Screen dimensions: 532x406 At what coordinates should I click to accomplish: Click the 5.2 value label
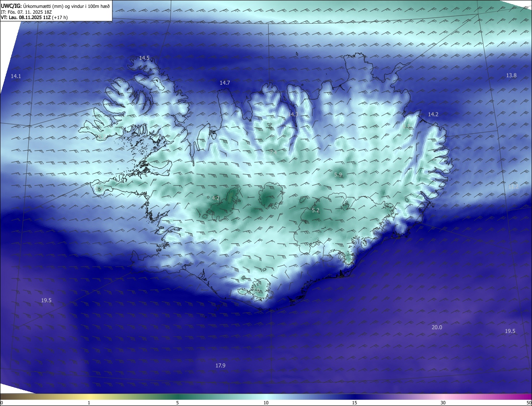tap(315, 210)
